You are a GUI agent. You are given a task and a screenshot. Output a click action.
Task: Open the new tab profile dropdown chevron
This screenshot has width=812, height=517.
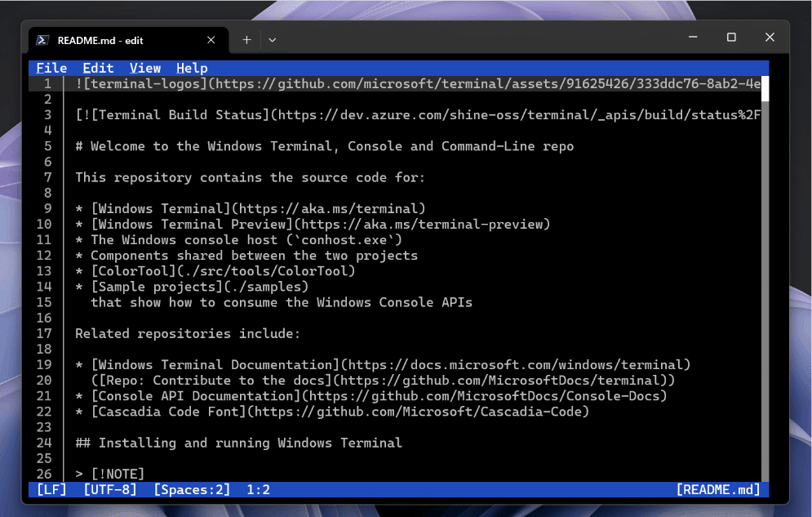click(272, 39)
